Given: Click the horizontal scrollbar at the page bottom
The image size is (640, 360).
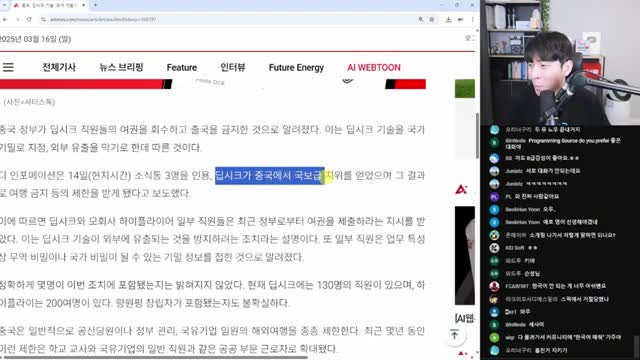Looking at the screenshot, I should pyautogui.click(x=155, y=358).
